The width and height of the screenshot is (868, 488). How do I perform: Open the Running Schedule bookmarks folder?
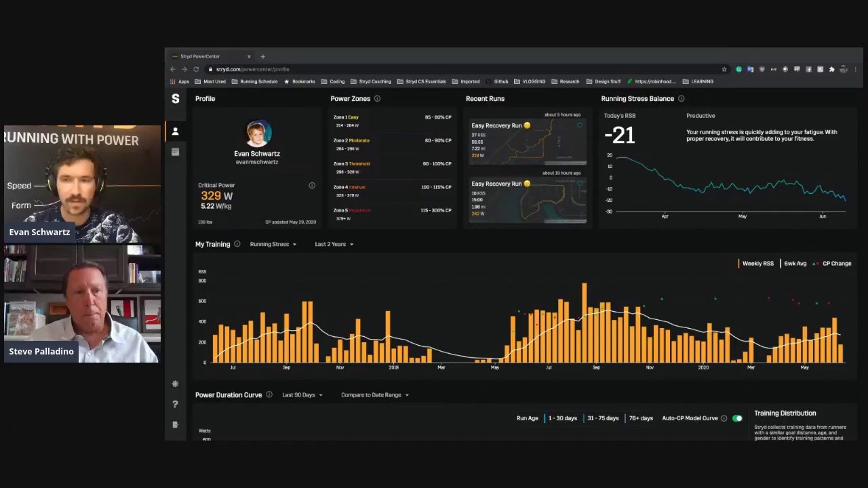pos(254,81)
